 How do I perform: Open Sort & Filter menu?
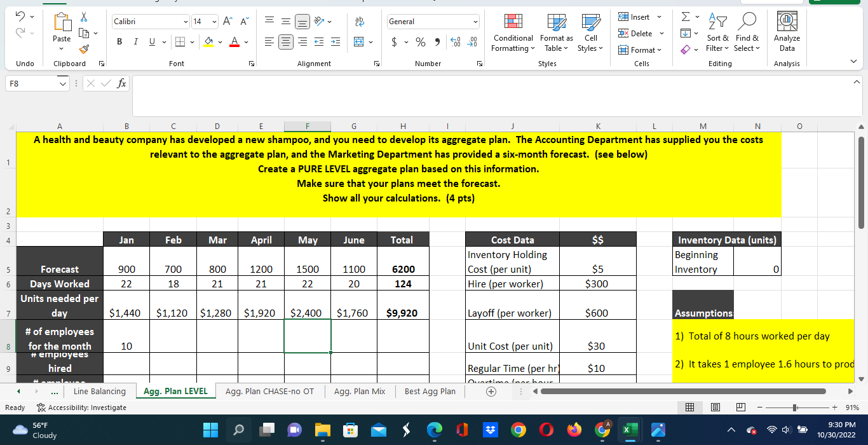(718, 33)
